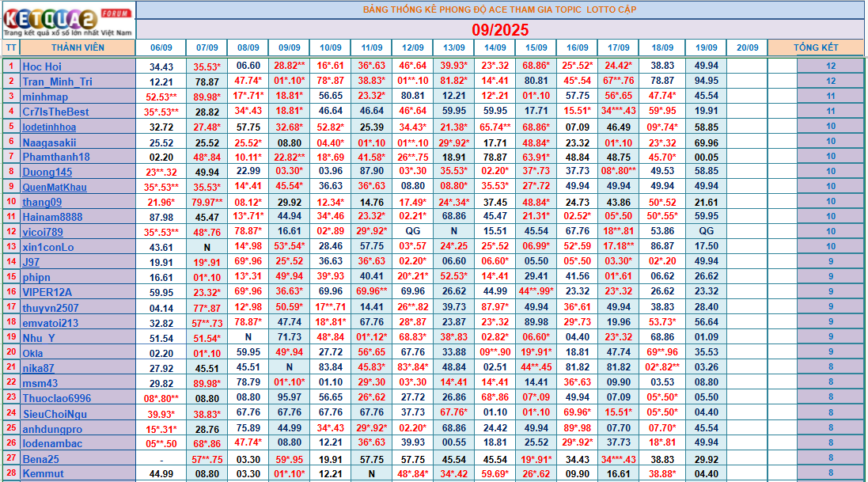Click the vicoi789 member name
Viewport: 868px width, 482px height.
click(x=43, y=232)
